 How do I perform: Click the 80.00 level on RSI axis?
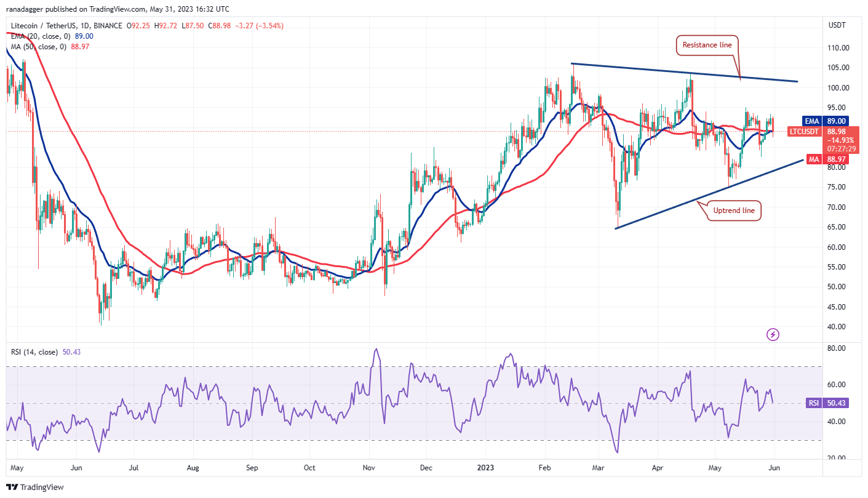pyautogui.click(x=837, y=348)
